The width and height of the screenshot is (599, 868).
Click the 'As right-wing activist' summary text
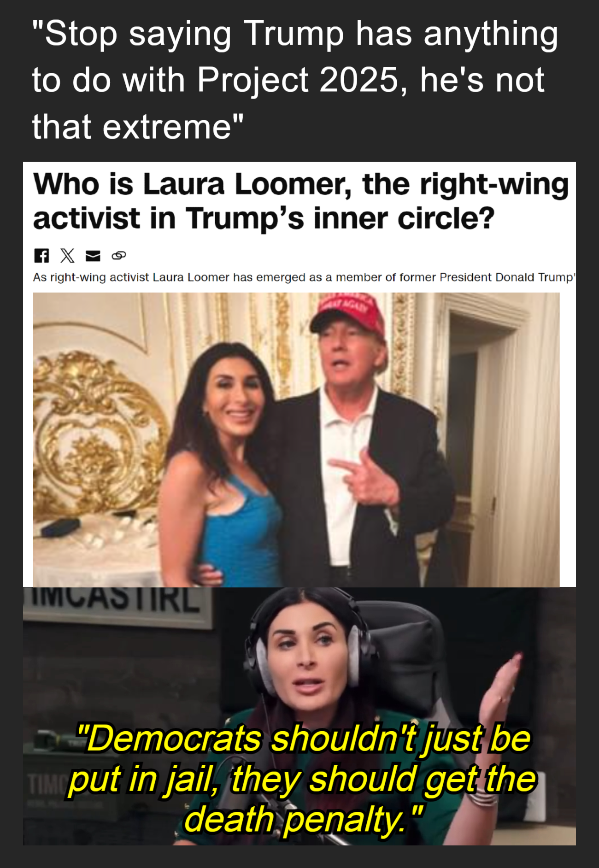[304, 277]
